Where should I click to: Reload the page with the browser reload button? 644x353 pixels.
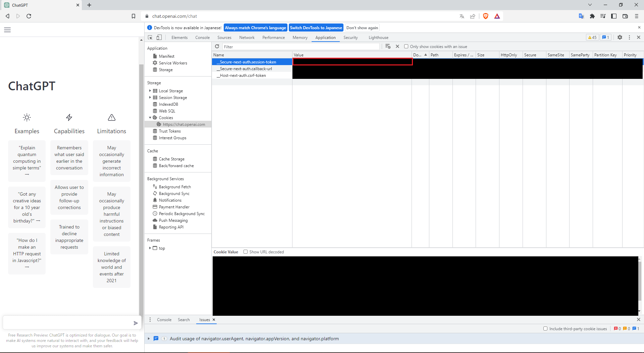click(29, 16)
